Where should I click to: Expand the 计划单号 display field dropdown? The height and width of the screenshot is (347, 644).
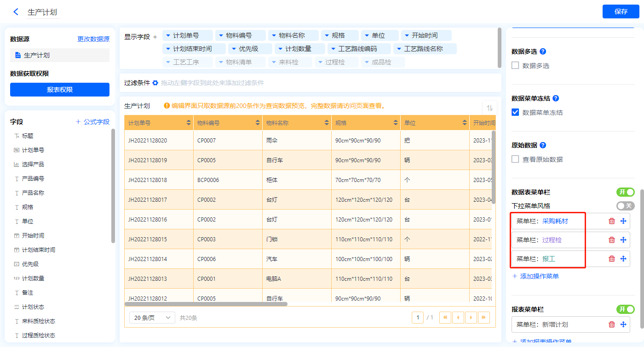[168, 35]
